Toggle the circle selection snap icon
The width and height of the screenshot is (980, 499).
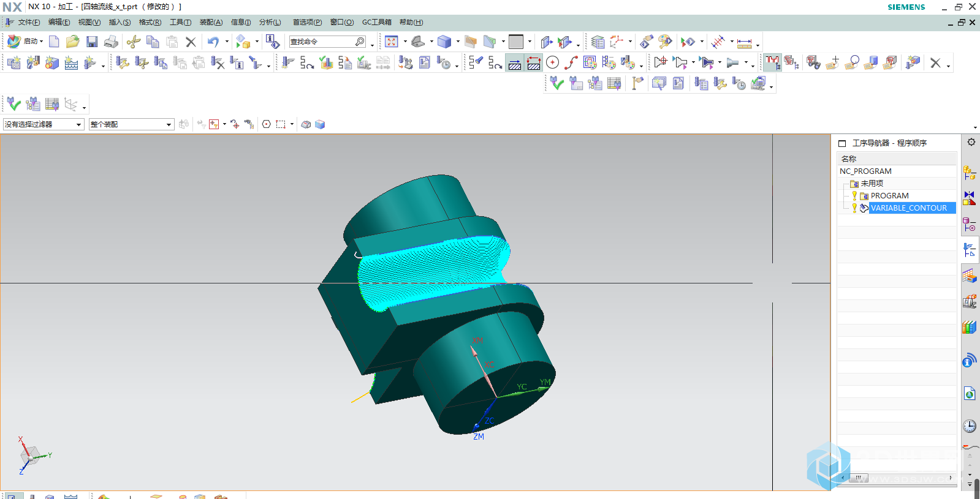tap(267, 124)
